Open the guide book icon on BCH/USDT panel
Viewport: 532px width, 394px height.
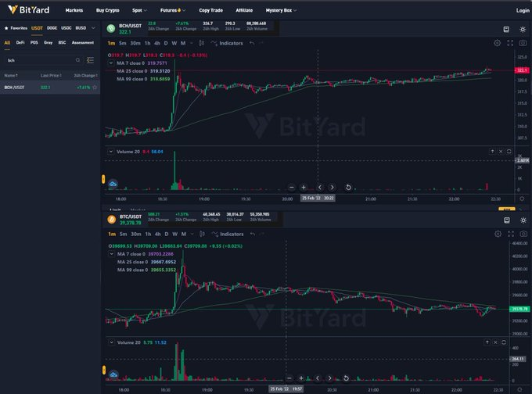tap(506, 30)
